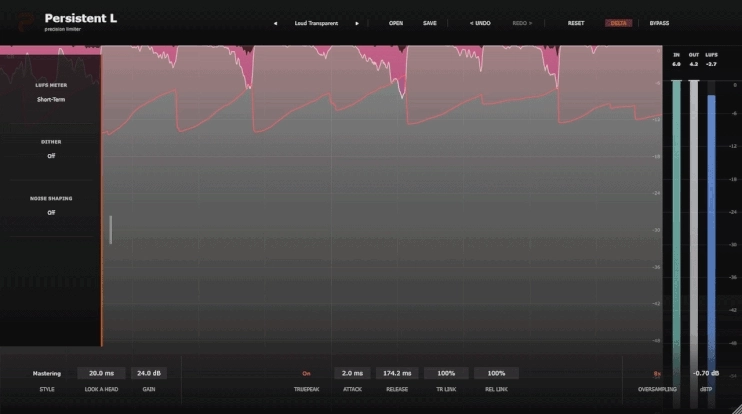This screenshot has width=742, height=414.
Task: Open the Loud Transparent preset list
Action: [x=316, y=23]
